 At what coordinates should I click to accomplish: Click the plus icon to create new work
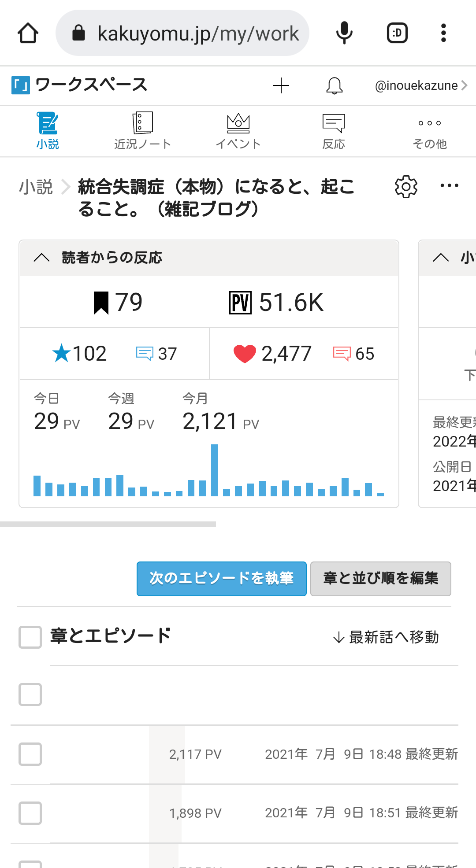point(281,85)
